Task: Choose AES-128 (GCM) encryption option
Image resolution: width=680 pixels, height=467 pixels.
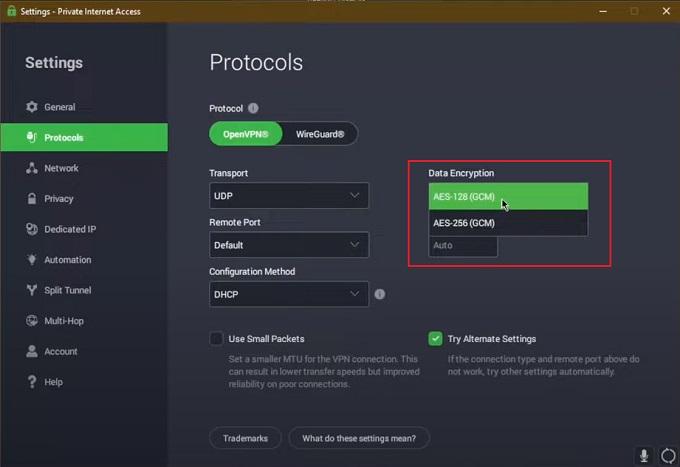Action: 508,196
